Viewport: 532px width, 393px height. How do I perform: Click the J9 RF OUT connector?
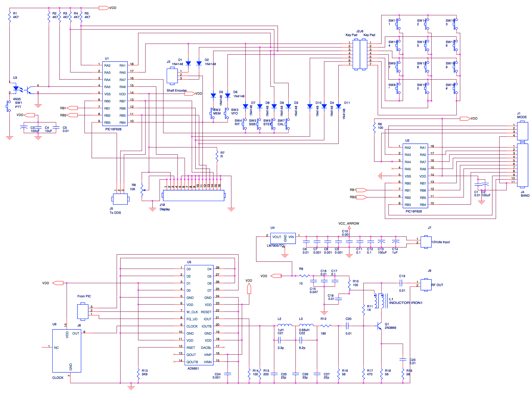pyautogui.click(x=426, y=285)
